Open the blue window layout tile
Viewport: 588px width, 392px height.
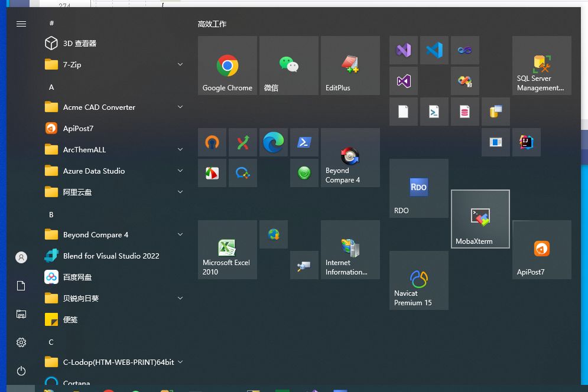click(x=496, y=142)
